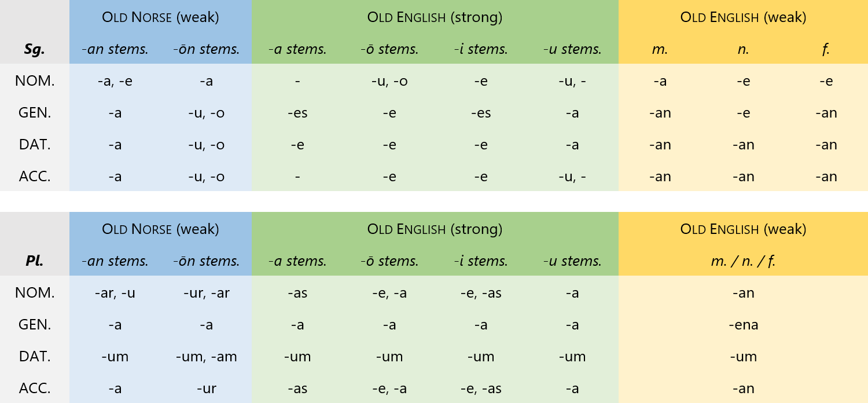Screen dimensions: 868x403
Task: Click the singular -ōn stems column header
Action: click(207, 49)
